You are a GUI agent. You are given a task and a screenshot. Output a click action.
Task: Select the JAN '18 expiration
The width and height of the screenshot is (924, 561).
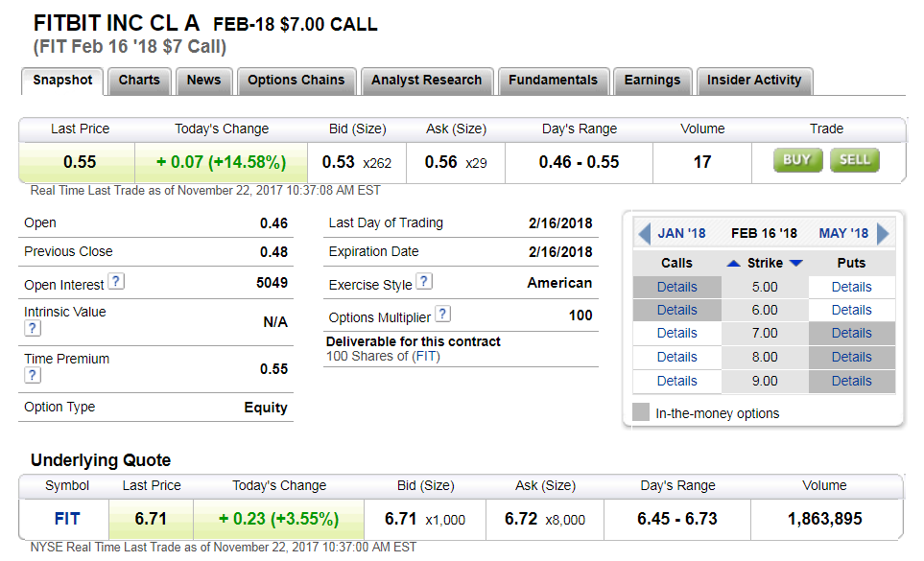tap(681, 234)
